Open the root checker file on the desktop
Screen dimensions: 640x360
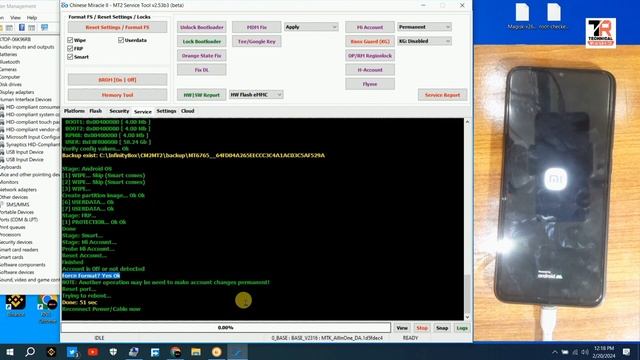[x=554, y=16]
